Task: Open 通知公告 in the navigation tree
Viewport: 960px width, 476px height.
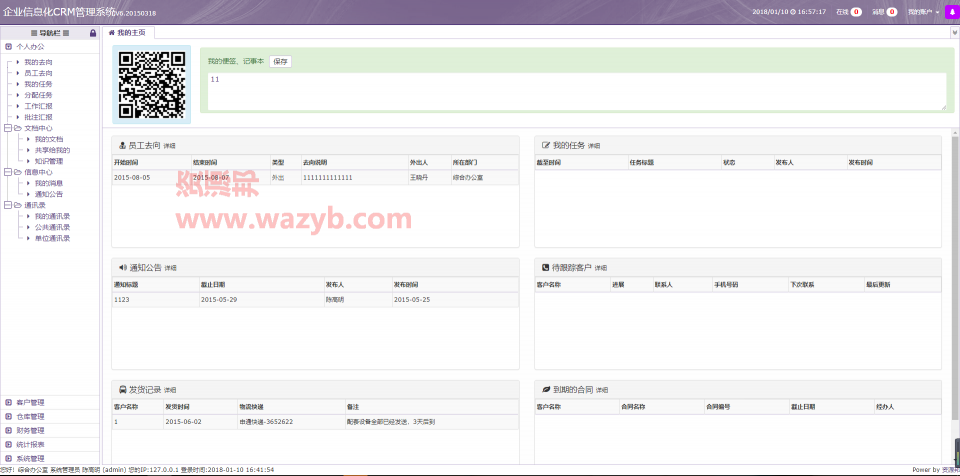Action: point(49,194)
